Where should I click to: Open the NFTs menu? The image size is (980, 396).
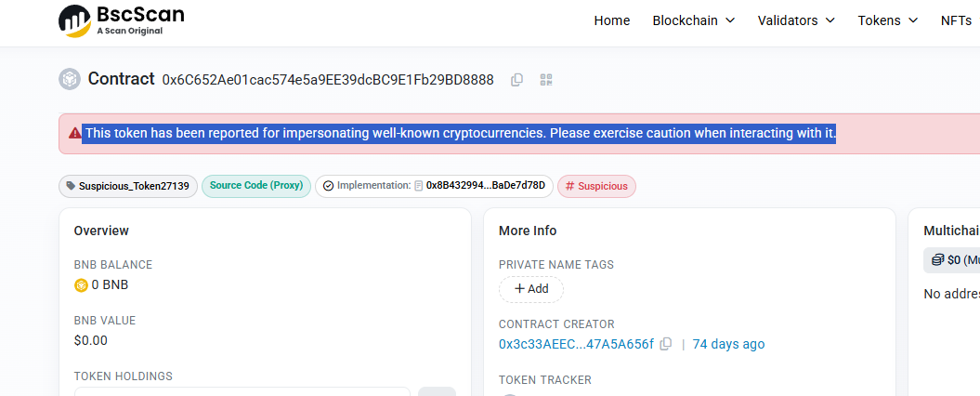(960, 20)
